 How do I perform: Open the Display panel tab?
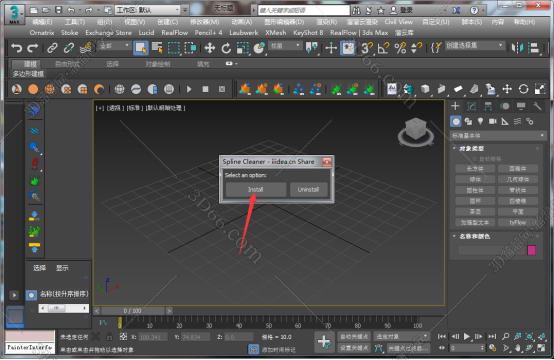pos(521,106)
